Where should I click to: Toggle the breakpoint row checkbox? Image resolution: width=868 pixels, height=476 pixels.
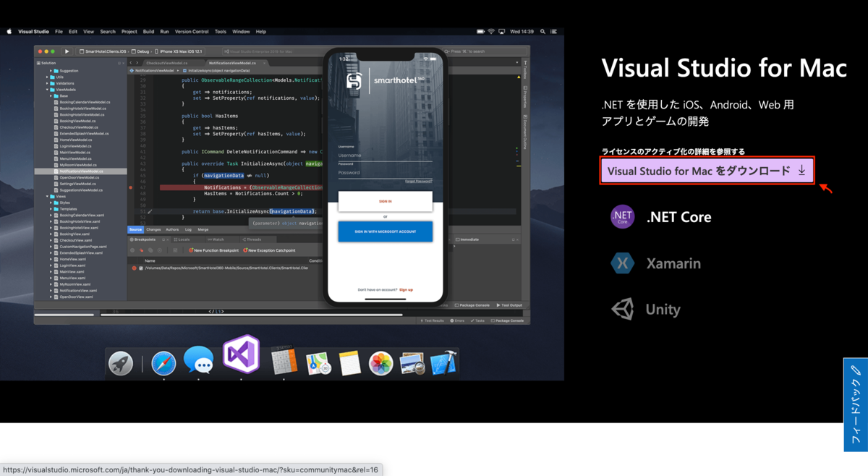(x=140, y=268)
